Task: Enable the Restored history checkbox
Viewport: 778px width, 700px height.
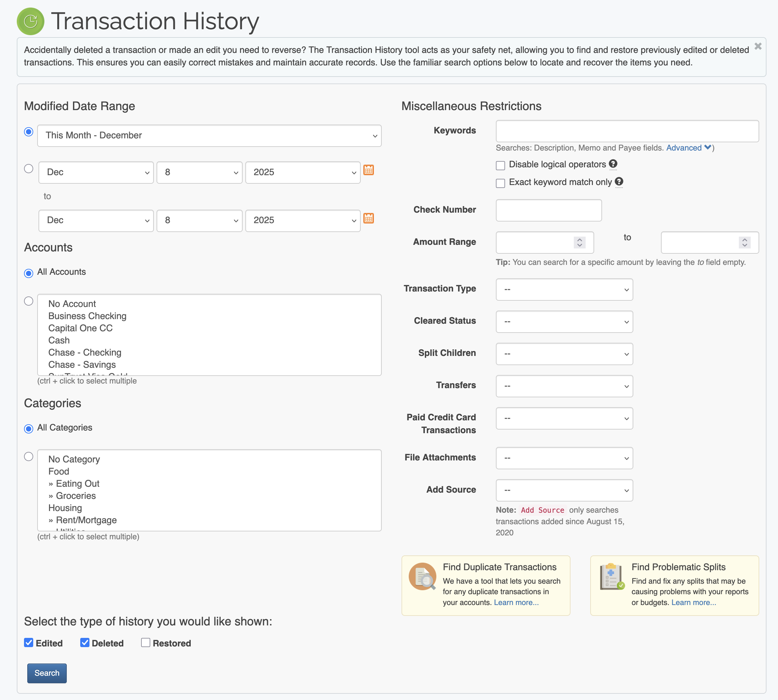Action: [145, 643]
